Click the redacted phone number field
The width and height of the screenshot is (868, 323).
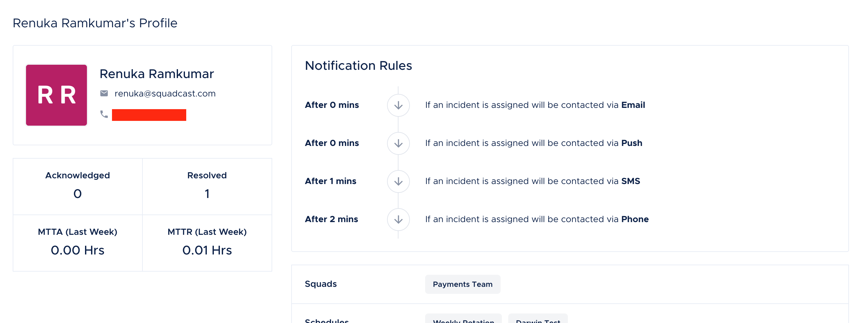[x=149, y=115]
